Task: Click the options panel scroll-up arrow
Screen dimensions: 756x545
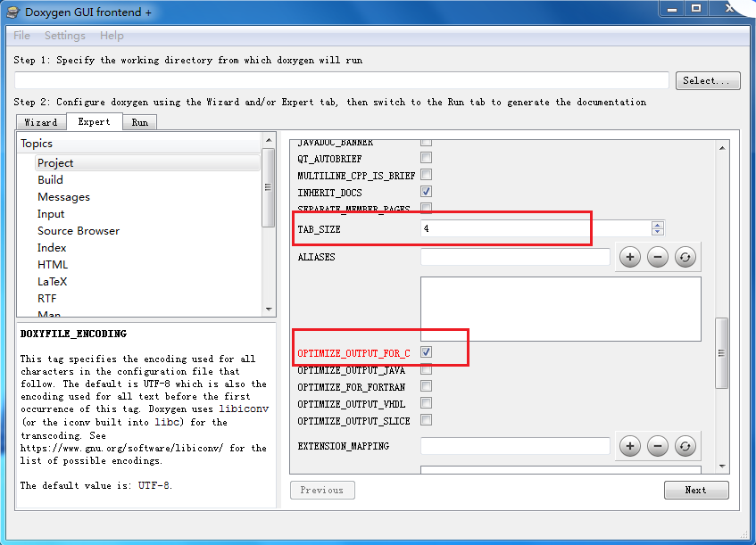Action: click(x=722, y=148)
